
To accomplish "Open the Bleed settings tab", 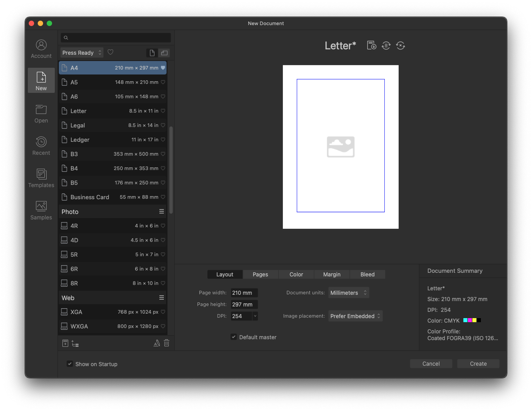I will [x=367, y=274].
